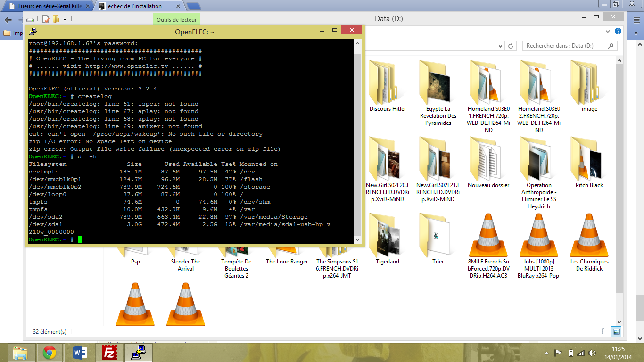Select the Outils de lecteur ribbon tab
Image resolution: width=644 pixels, height=362 pixels.
point(177,20)
